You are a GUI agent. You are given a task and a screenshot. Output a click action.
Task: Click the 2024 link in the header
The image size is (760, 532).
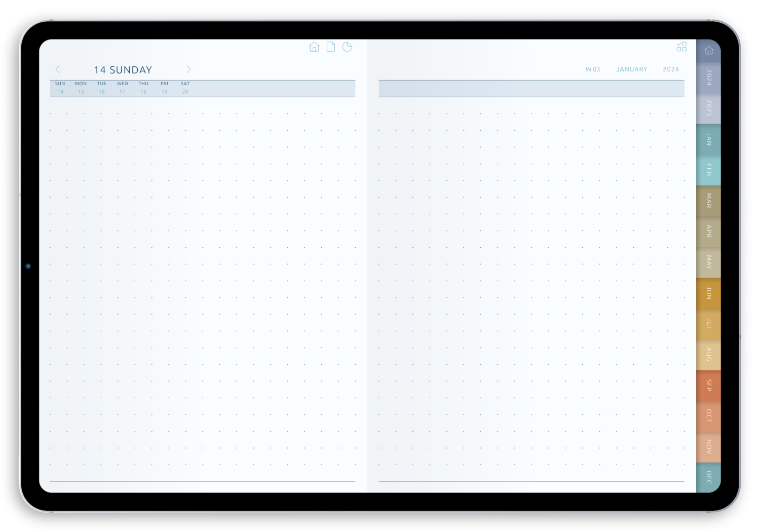671,69
